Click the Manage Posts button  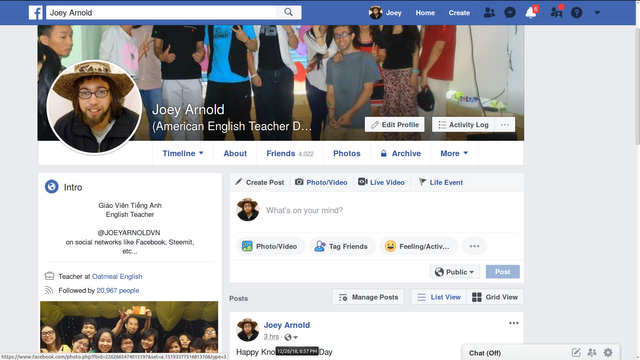(368, 297)
